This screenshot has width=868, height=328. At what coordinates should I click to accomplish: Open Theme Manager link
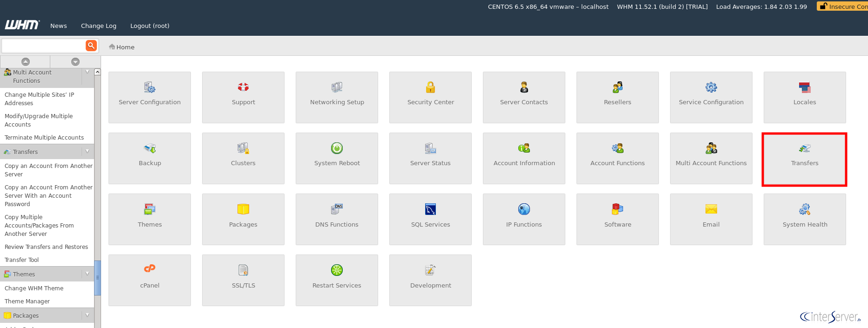tap(27, 301)
